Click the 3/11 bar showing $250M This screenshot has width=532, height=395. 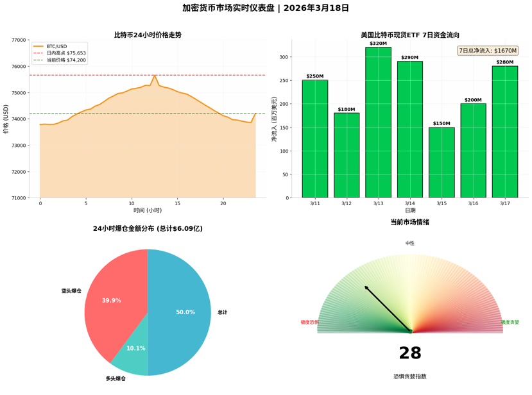point(315,139)
